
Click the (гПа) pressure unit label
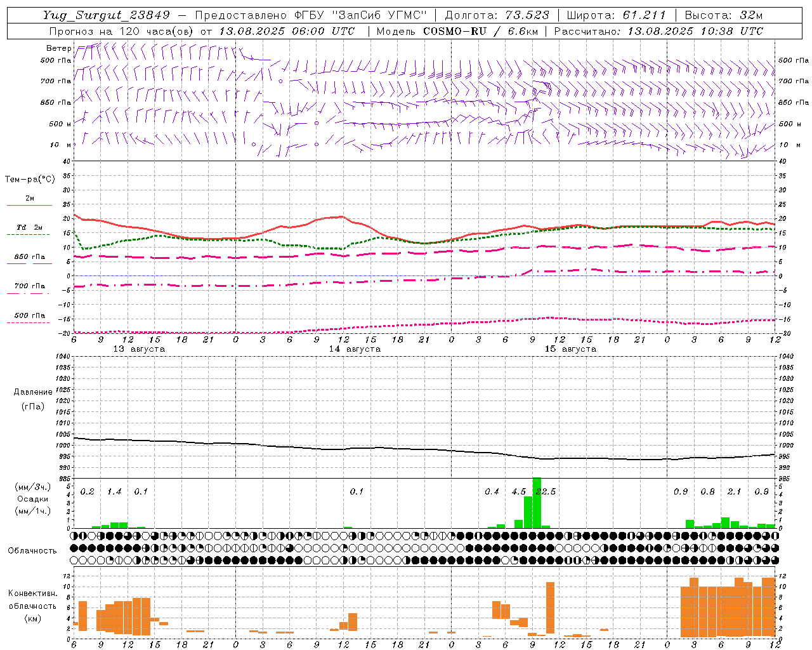(33, 406)
